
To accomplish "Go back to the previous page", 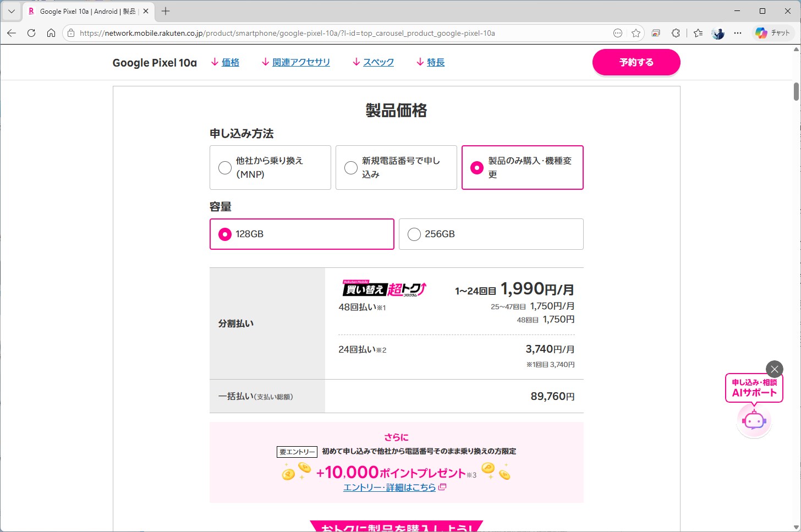I will click(12, 33).
